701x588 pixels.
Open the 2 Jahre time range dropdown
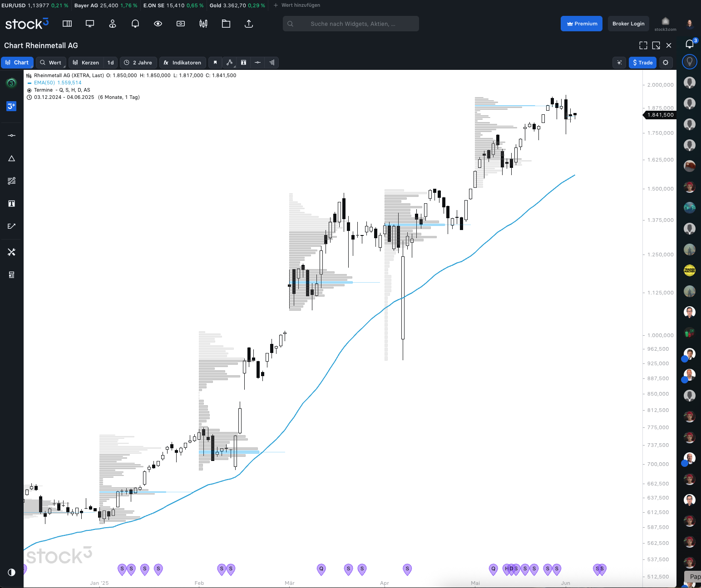[x=138, y=63]
